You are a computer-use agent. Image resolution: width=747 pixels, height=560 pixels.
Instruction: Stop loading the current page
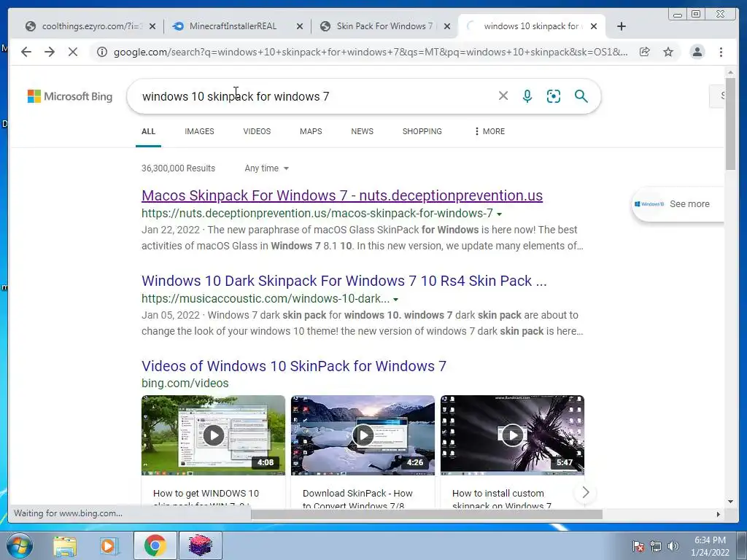click(x=73, y=52)
